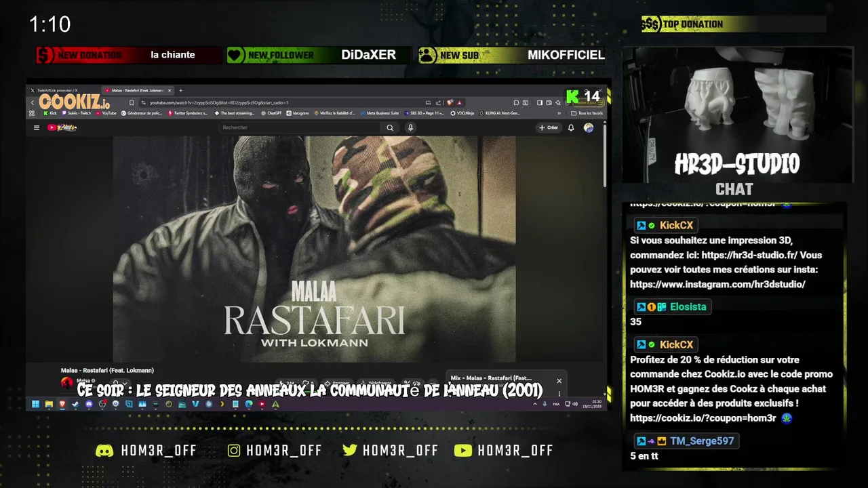Viewport: 868px width, 488px height.
Task: Open the VDO.Ninja bookmark
Action: pyautogui.click(x=462, y=113)
